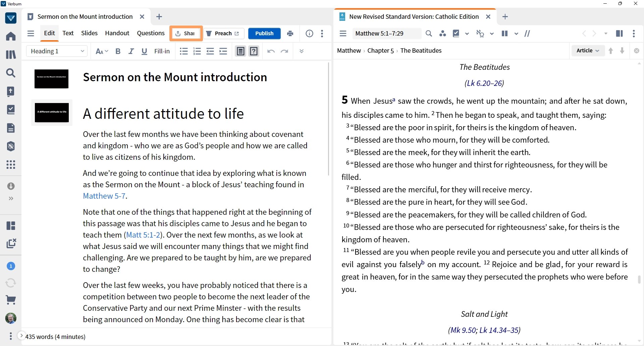Image resolution: width=644 pixels, height=346 pixels.
Task: Open the Matt 5:1-2 link
Action: tap(143, 235)
